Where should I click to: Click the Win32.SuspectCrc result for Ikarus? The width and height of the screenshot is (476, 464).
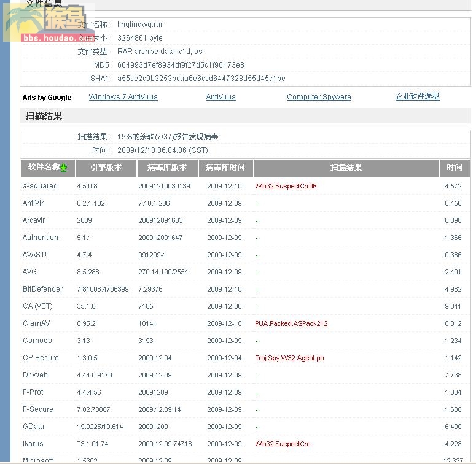click(x=283, y=444)
